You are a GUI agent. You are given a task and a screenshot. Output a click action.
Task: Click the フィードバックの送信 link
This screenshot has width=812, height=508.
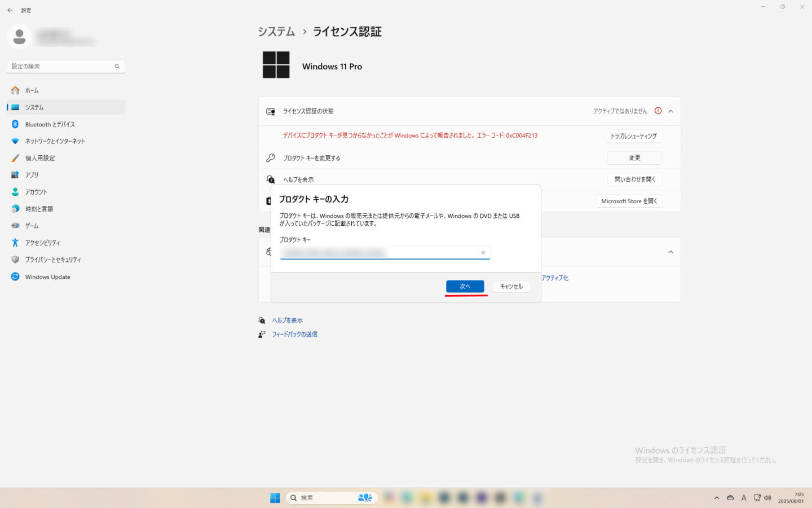point(295,334)
